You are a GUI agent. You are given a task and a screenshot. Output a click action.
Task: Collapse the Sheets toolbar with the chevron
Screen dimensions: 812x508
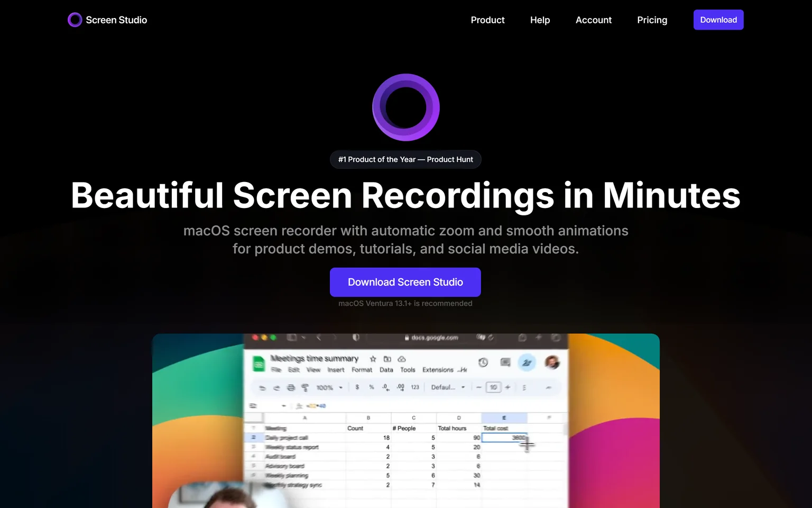click(x=549, y=387)
